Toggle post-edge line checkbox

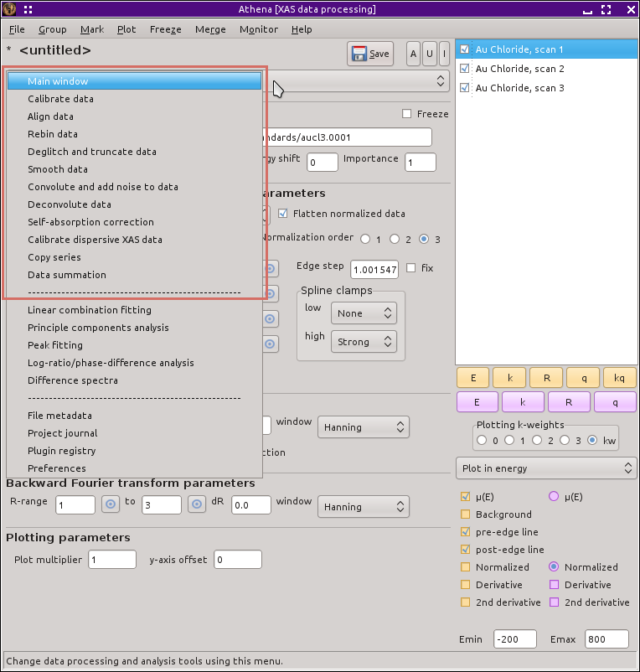(465, 550)
